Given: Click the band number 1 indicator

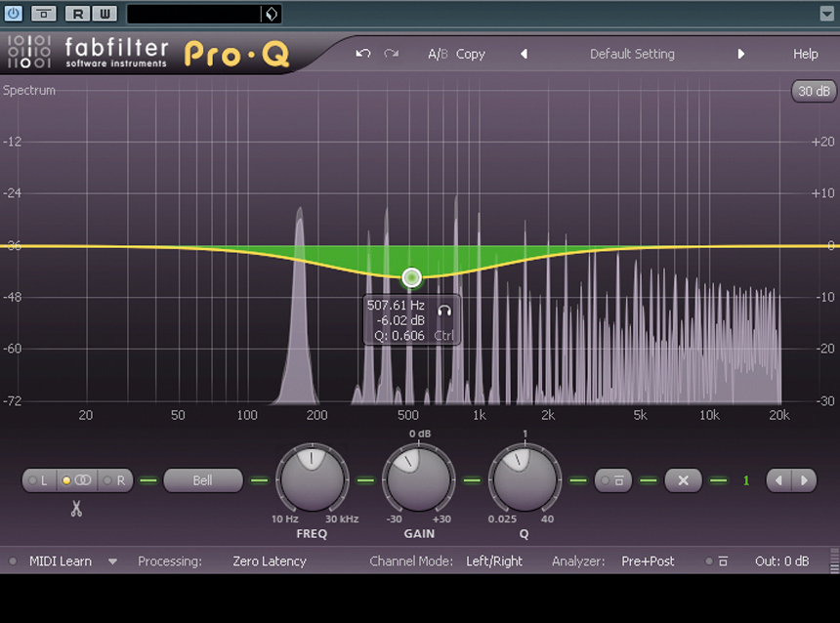Looking at the screenshot, I should click(745, 480).
